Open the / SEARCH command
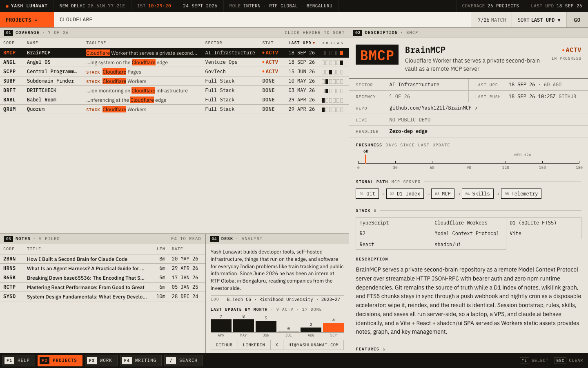This screenshot has height=368, width=588. coord(183,361)
